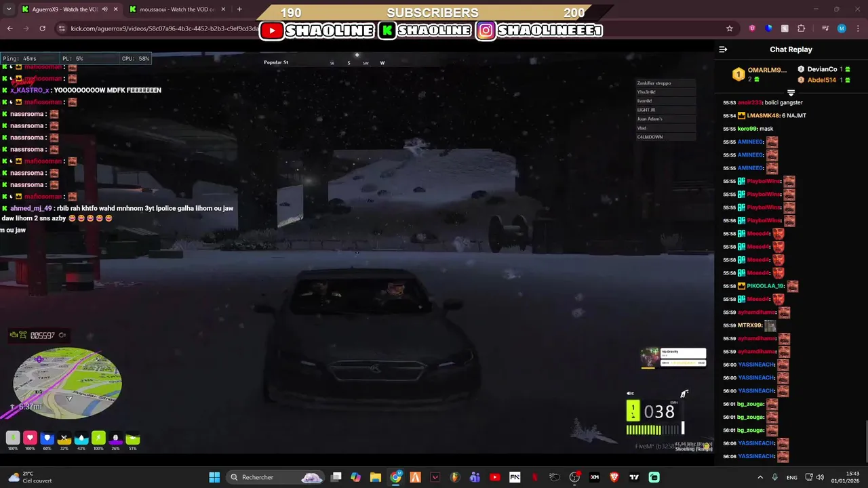
Task: Click the microphone tray icon
Action: [774, 477]
